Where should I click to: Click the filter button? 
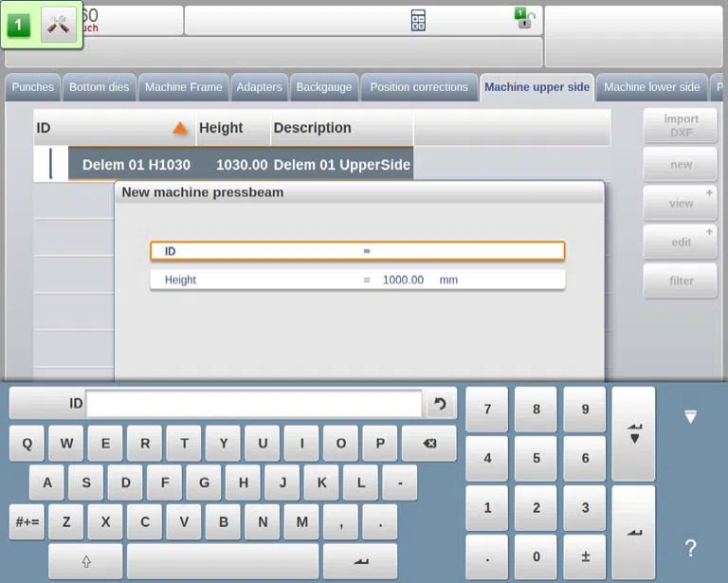point(681,281)
